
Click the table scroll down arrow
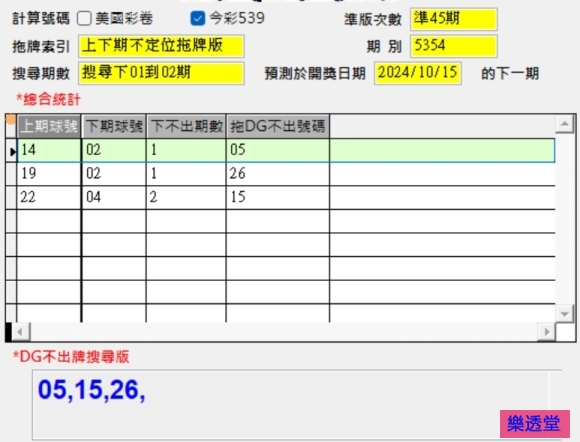pyautogui.click(x=564, y=314)
